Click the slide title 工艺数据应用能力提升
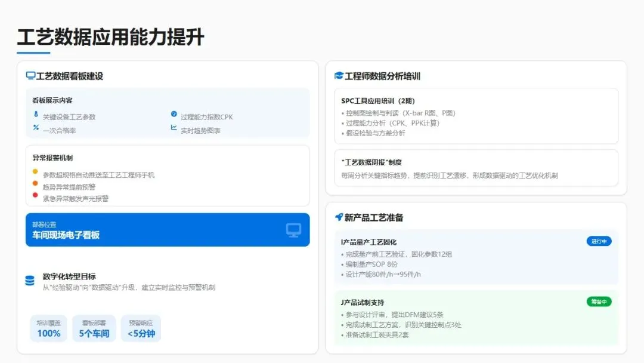 click(110, 37)
